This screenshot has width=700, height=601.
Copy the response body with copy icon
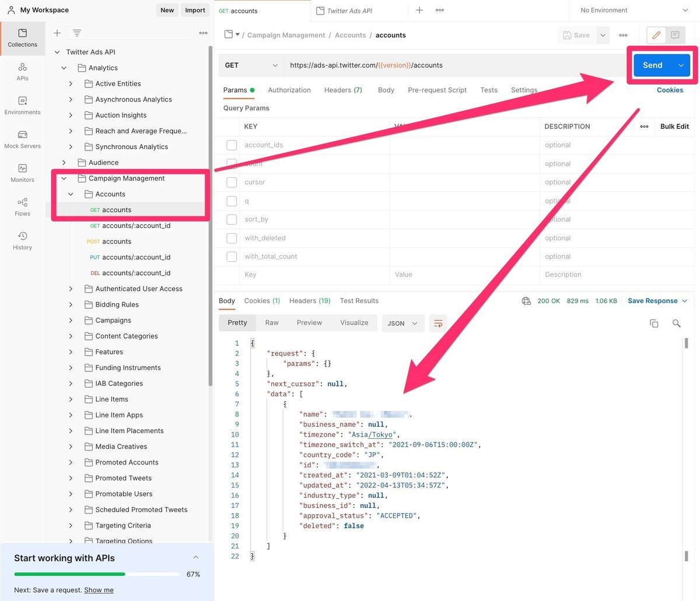tap(654, 323)
